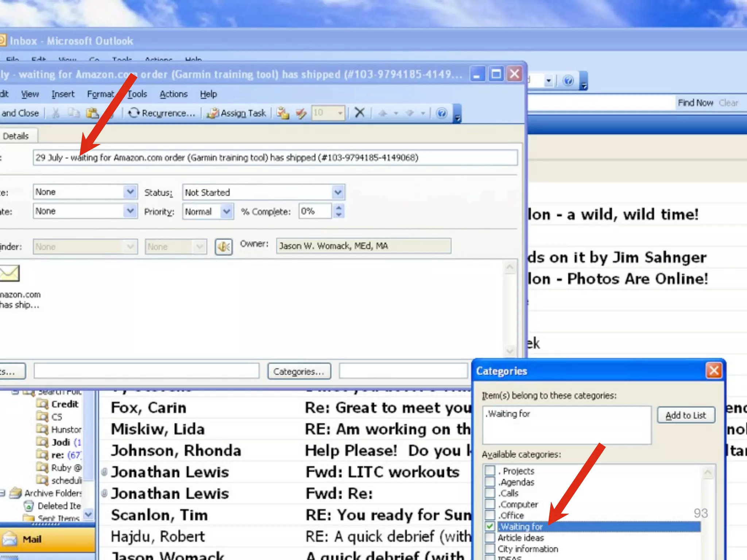Expand the Status dropdown
The image size is (747, 560).
[x=338, y=192]
